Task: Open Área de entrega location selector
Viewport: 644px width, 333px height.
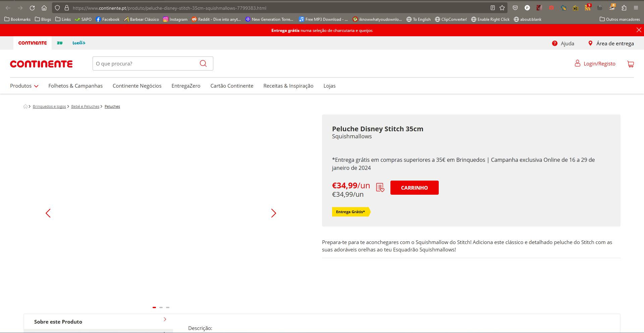Action: click(x=611, y=43)
